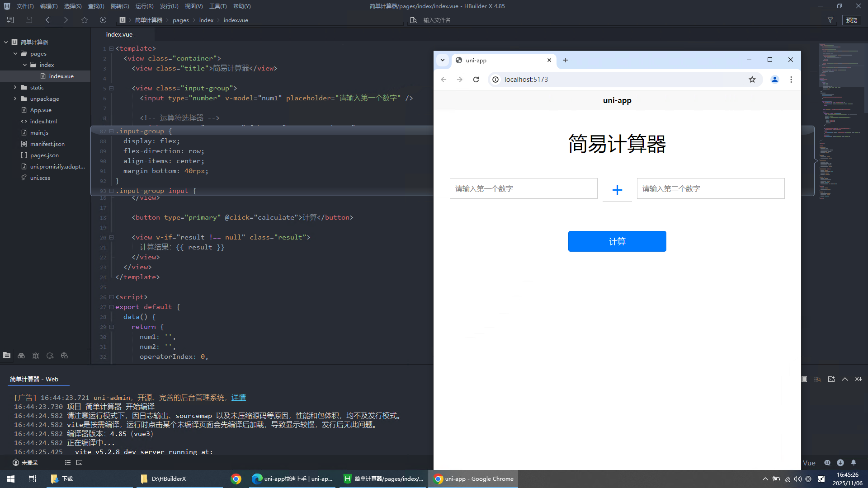Click the save file icon in toolbar
Image resolution: width=868 pixels, height=488 pixels.
point(29,20)
